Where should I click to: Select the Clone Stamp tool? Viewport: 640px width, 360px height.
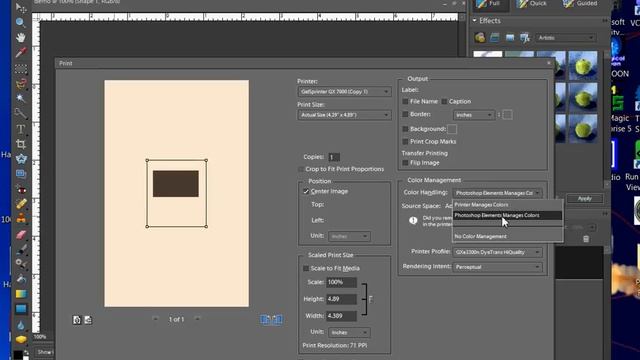pos(20,219)
